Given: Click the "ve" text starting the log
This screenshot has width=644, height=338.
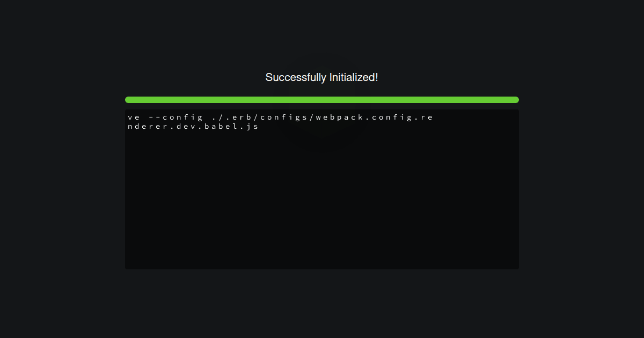Looking at the screenshot, I should coord(134,117).
